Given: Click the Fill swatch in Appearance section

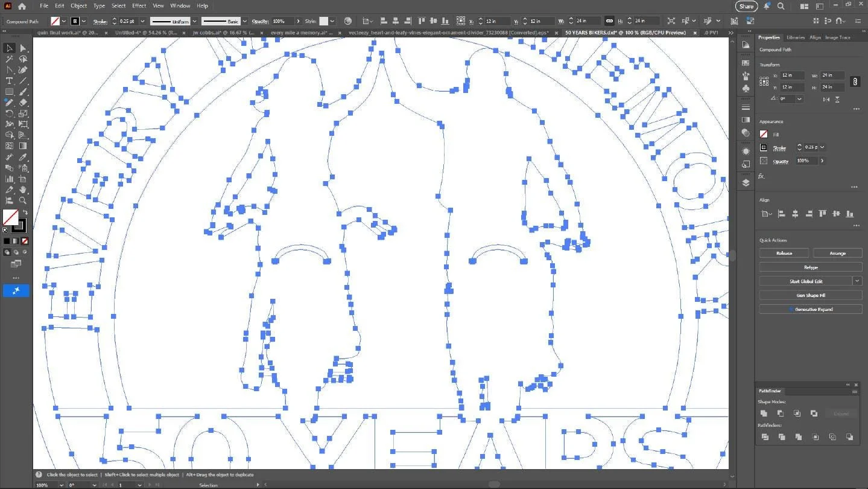Looking at the screenshot, I should (x=764, y=134).
